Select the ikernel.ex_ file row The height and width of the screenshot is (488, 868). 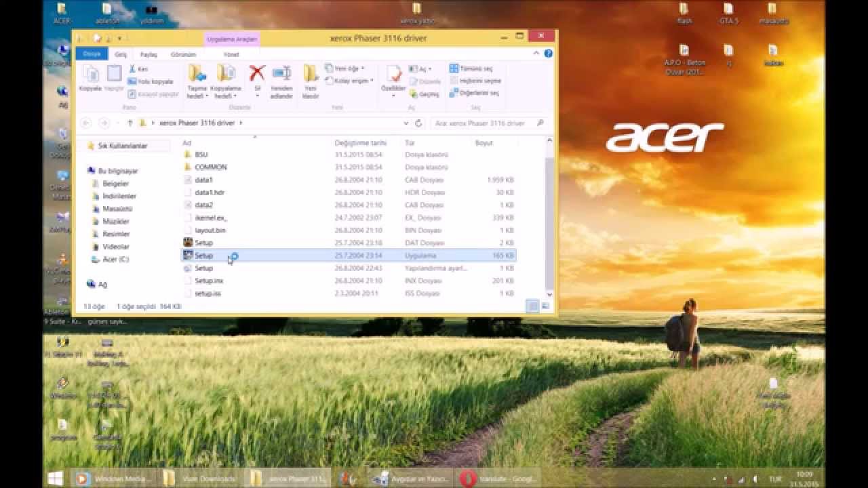[x=349, y=218]
